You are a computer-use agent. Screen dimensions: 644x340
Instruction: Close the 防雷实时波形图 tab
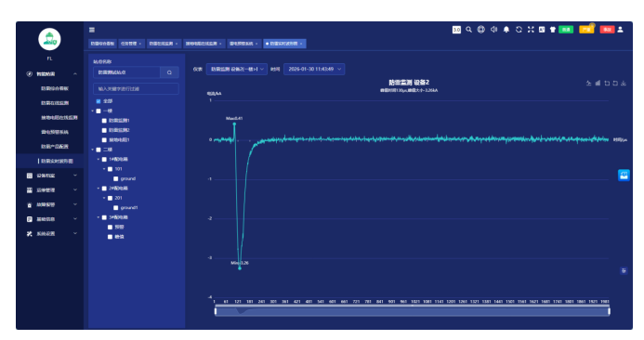pos(301,44)
